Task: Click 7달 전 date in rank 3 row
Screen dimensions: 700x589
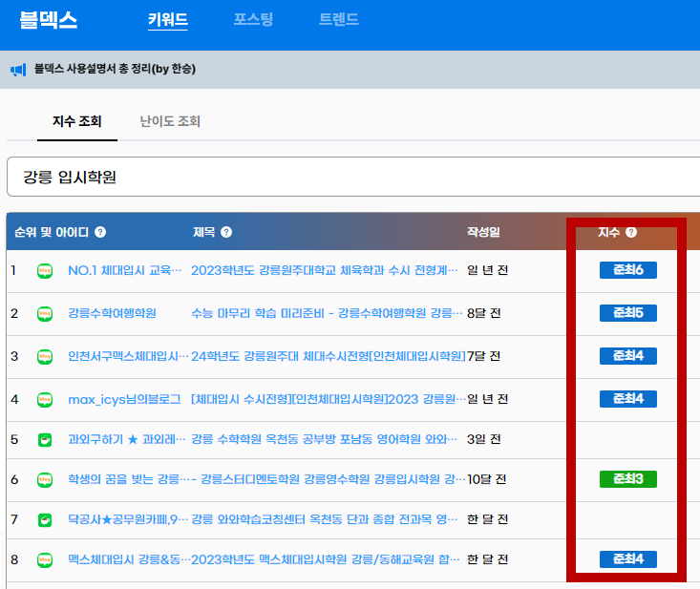Action: coord(483,356)
